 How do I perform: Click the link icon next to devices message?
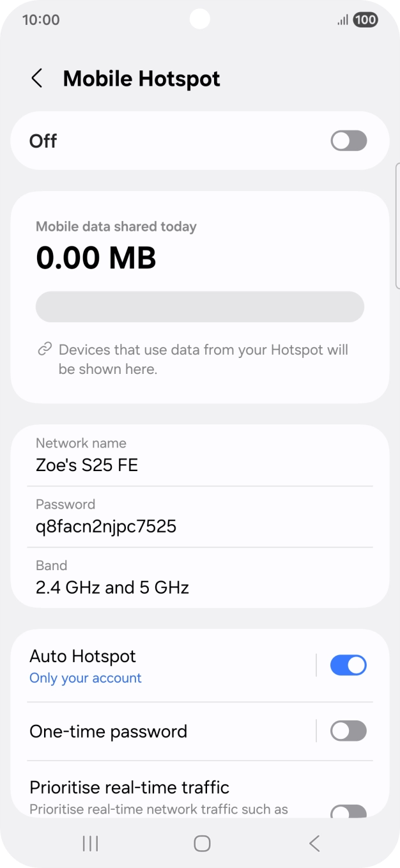[x=43, y=348]
